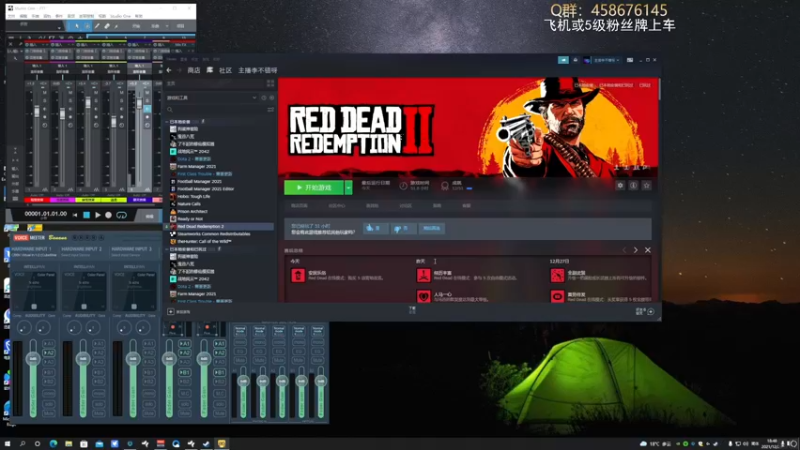Click the Record button in Studio One transport
This screenshot has width=800, height=450.
pyautogui.click(x=108, y=215)
